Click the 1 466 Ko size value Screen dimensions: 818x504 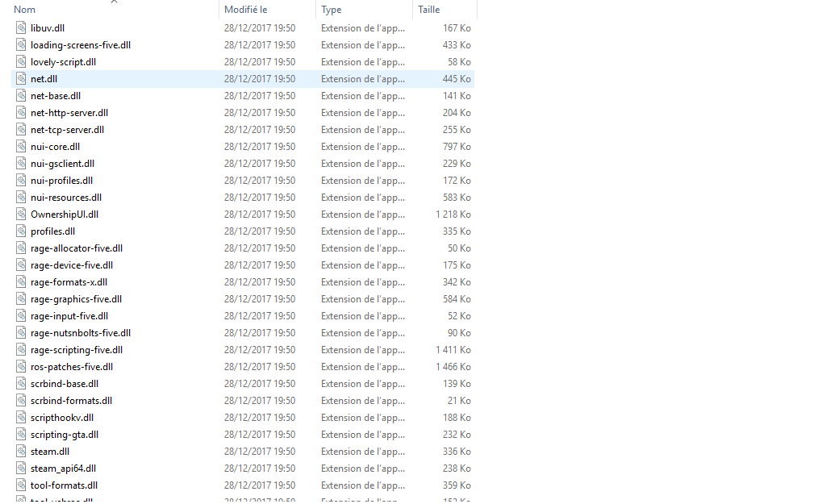453,367
